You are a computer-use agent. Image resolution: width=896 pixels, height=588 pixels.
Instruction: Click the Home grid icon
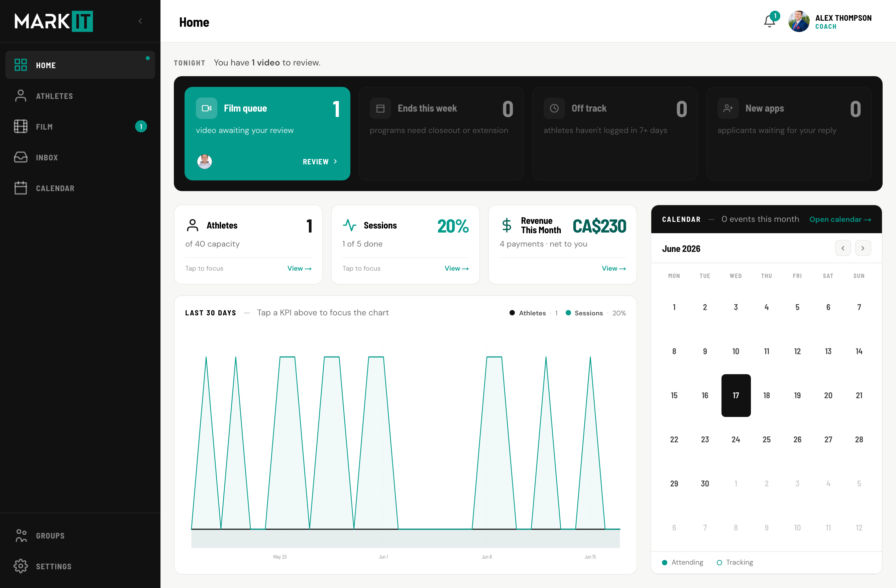click(21, 65)
